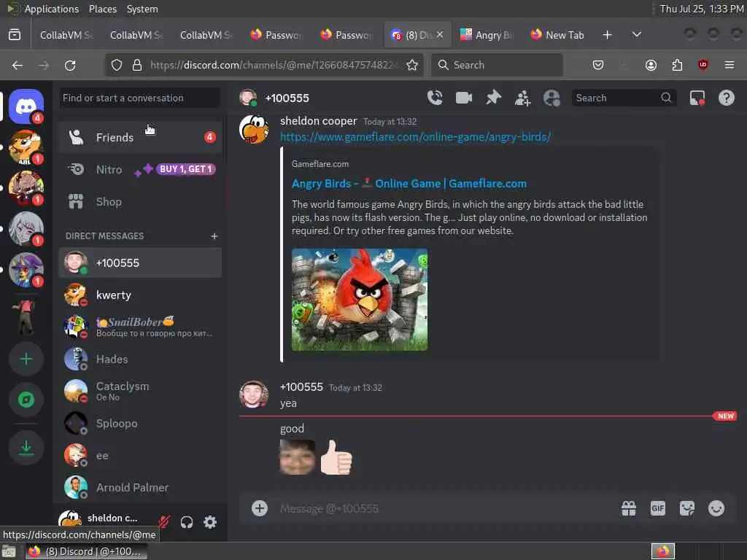This screenshot has width=747, height=560.
Task: Open Discord home direct messages icon
Action: 26,106
